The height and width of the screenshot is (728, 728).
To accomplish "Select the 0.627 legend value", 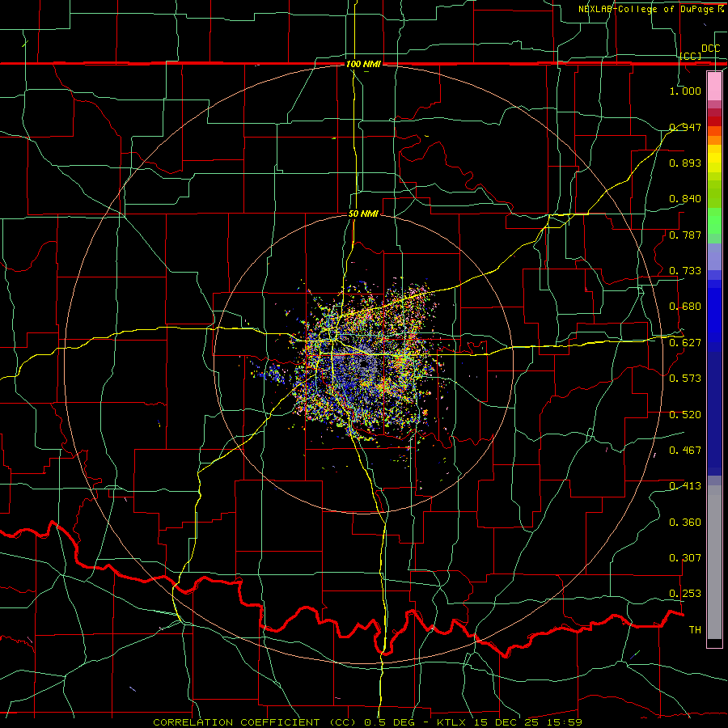I will 685,343.
